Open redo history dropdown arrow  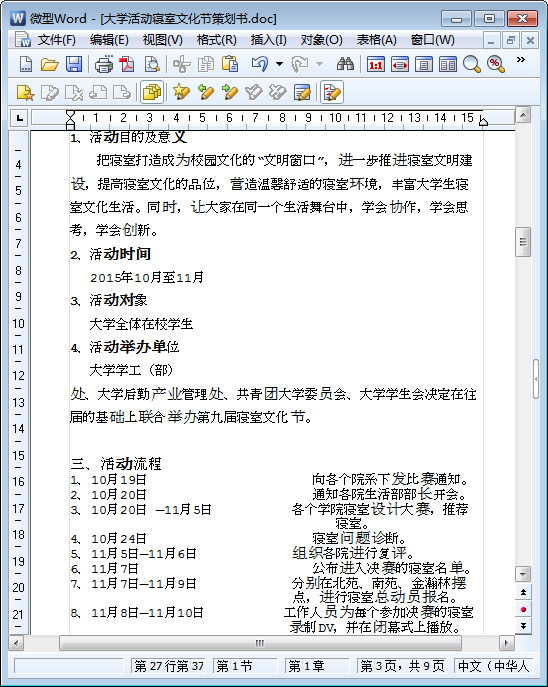click(x=320, y=64)
